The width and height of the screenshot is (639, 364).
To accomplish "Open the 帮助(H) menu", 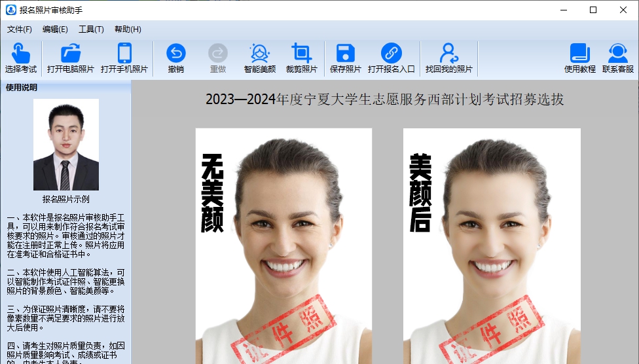I will tap(128, 29).
